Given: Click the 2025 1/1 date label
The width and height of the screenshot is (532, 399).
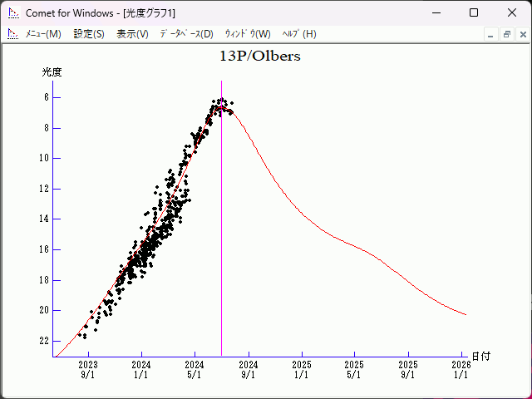Looking at the screenshot, I should (x=302, y=370).
